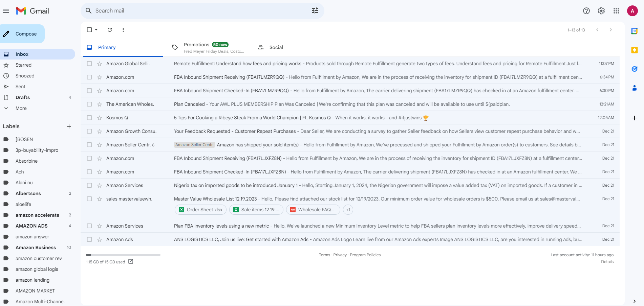The width and height of the screenshot is (644, 306).
Task: Star the sales mastervaluewh email
Action: [x=100, y=199]
